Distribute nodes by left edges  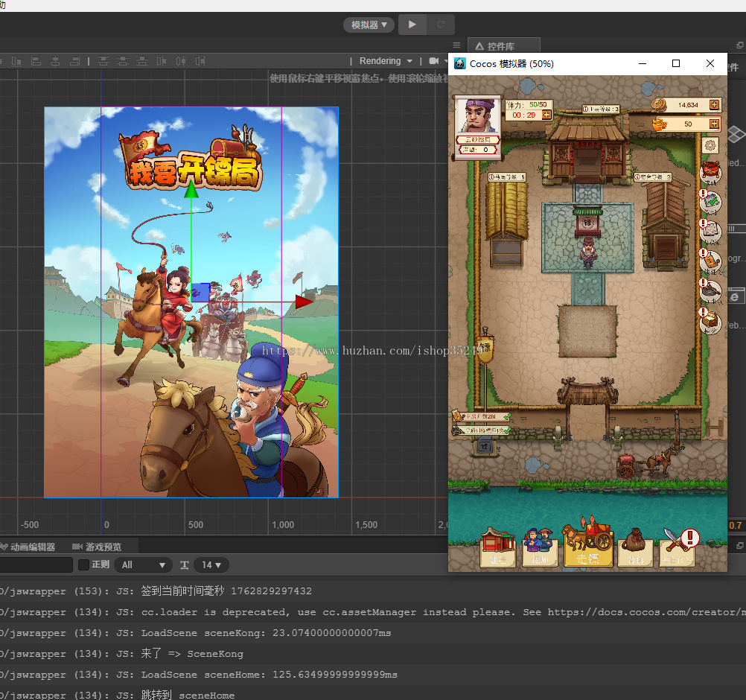tap(162, 61)
